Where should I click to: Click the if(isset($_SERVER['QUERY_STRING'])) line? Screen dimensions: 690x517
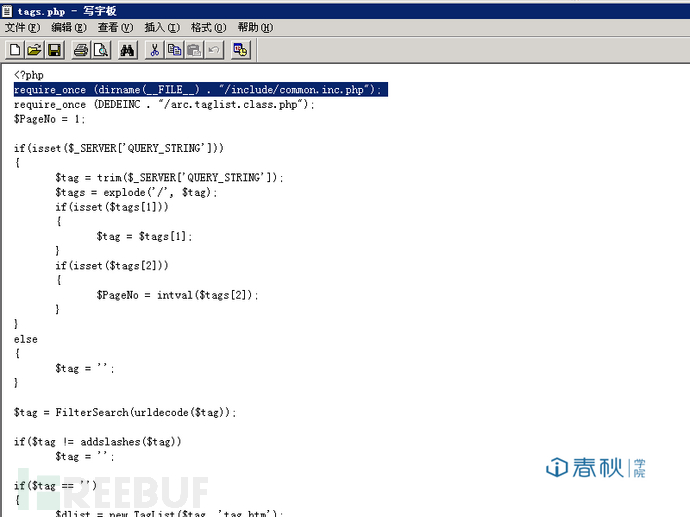119,148
